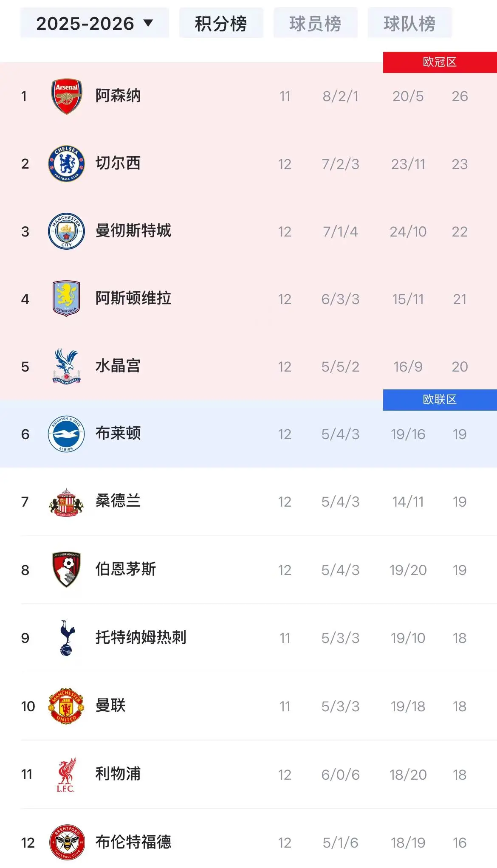Click the Bournemouth club badge

tap(66, 569)
